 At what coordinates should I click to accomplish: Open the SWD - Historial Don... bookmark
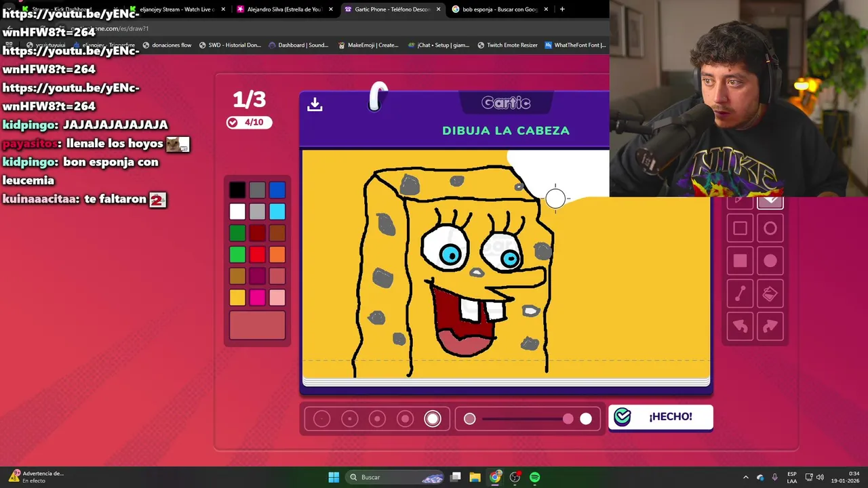click(x=230, y=45)
